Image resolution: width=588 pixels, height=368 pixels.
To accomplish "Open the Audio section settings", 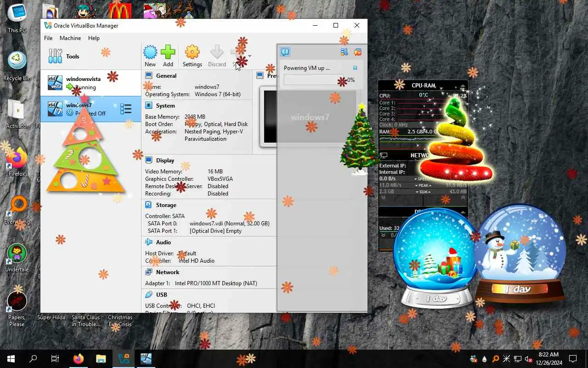I will pos(164,242).
